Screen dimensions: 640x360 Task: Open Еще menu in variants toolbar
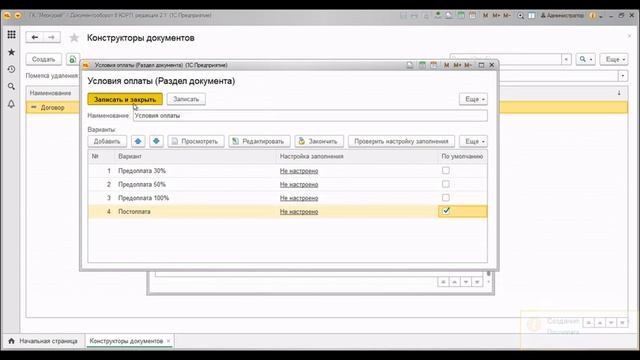pyautogui.click(x=473, y=141)
